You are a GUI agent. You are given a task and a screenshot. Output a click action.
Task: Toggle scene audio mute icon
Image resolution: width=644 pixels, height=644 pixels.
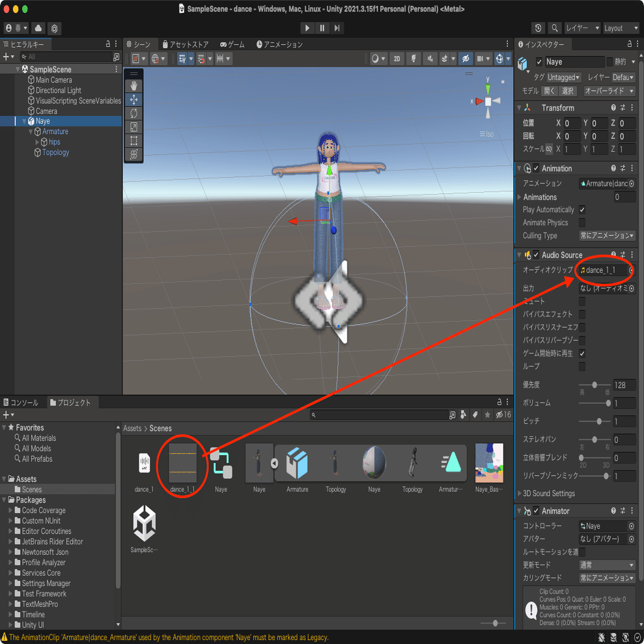pyautogui.click(x=430, y=59)
